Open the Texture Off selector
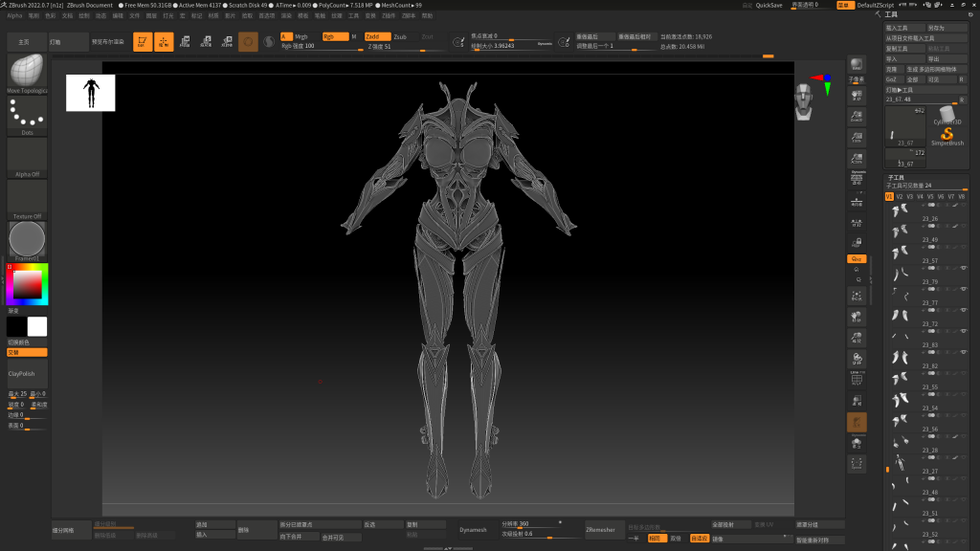 click(x=27, y=198)
